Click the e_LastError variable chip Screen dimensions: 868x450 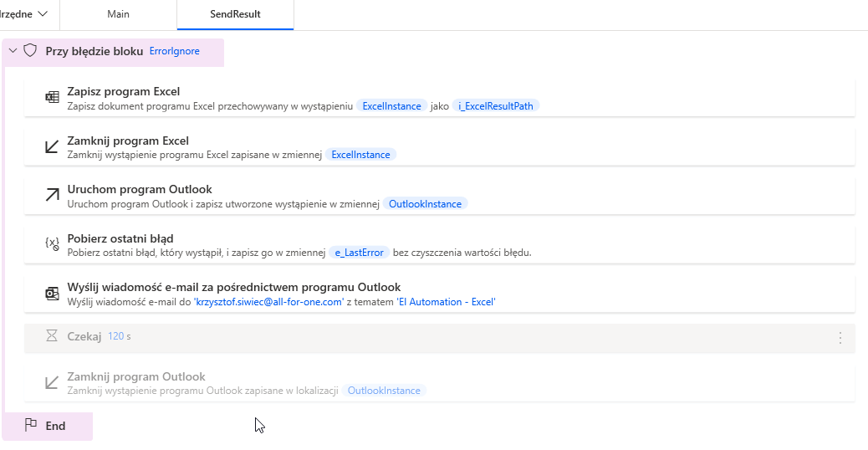tap(359, 253)
